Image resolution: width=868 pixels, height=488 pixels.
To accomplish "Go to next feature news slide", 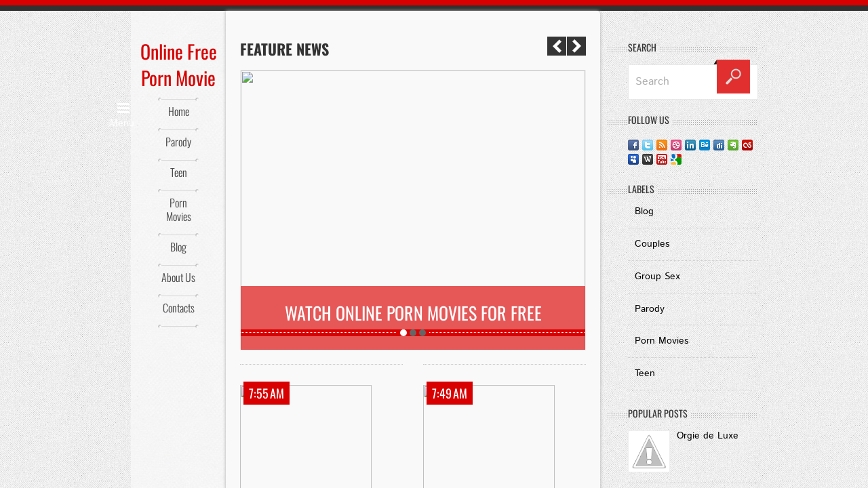I will pos(576,46).
